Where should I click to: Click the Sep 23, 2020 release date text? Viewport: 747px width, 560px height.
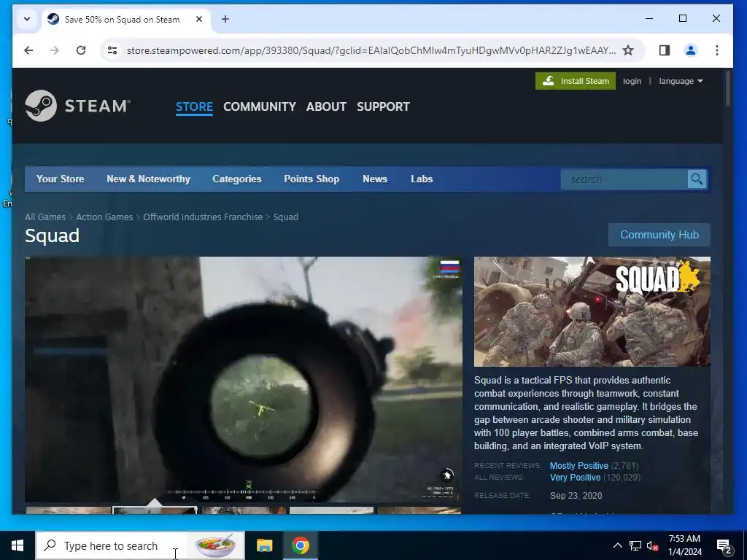coord(576,496)
